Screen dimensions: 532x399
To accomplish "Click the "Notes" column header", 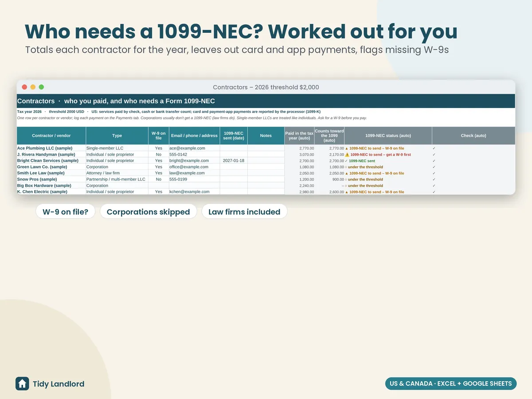I will [x=266, y=136].
